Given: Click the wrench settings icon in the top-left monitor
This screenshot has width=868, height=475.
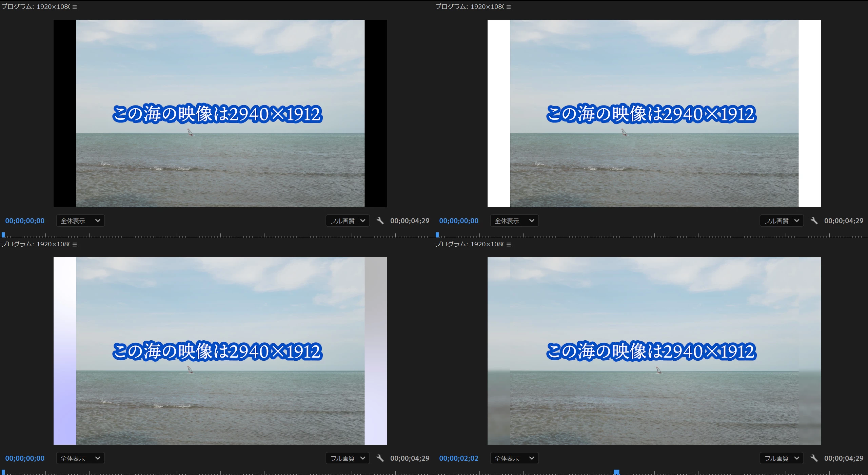Looking at the screenshot, I should [380, 221].
